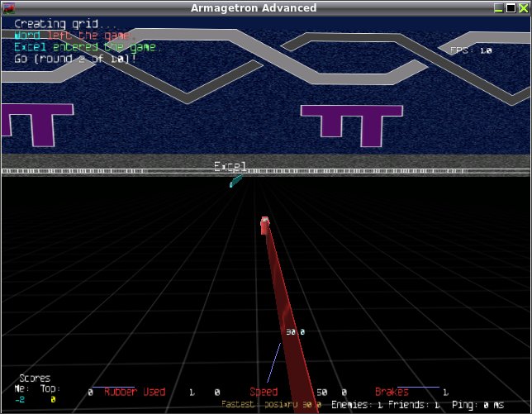Image resolution: width=532 pixels, height=414 pixels.
Task: Maximize the Armagetron Advanced window
Action: [x=511, y=8]
